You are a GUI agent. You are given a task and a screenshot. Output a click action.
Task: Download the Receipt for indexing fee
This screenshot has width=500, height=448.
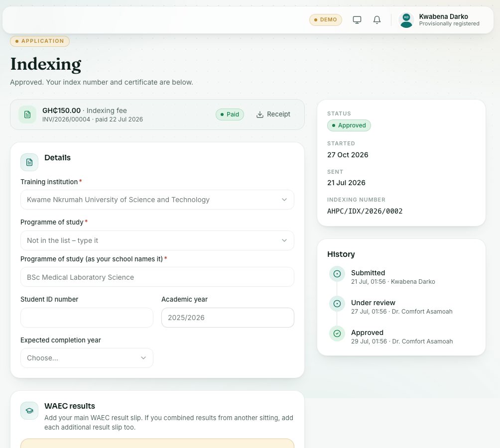click(273, 114)
